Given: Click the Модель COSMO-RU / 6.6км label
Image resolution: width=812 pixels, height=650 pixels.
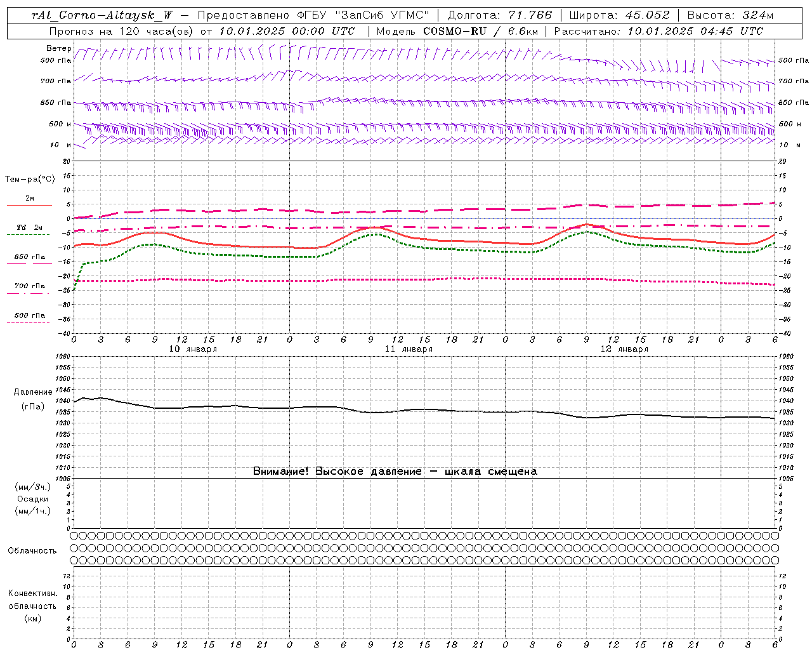Looking at the screenshot, I should pos(457,31).
